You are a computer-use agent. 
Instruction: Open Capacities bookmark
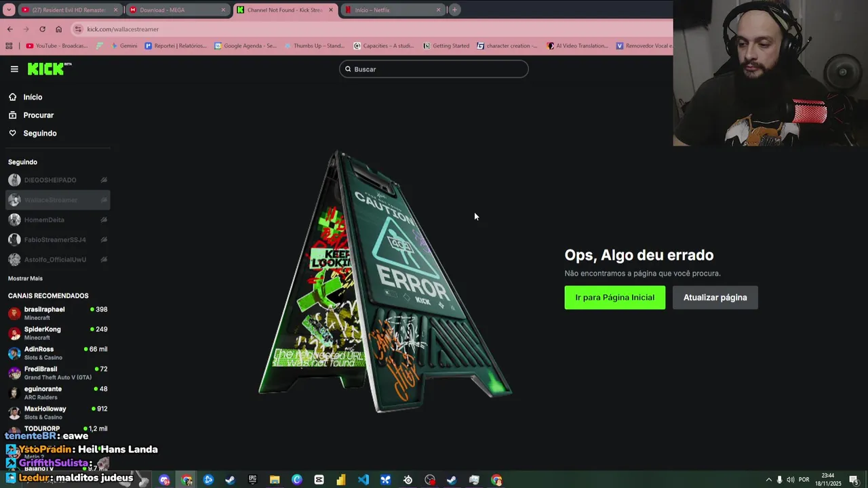click(384, 46)
